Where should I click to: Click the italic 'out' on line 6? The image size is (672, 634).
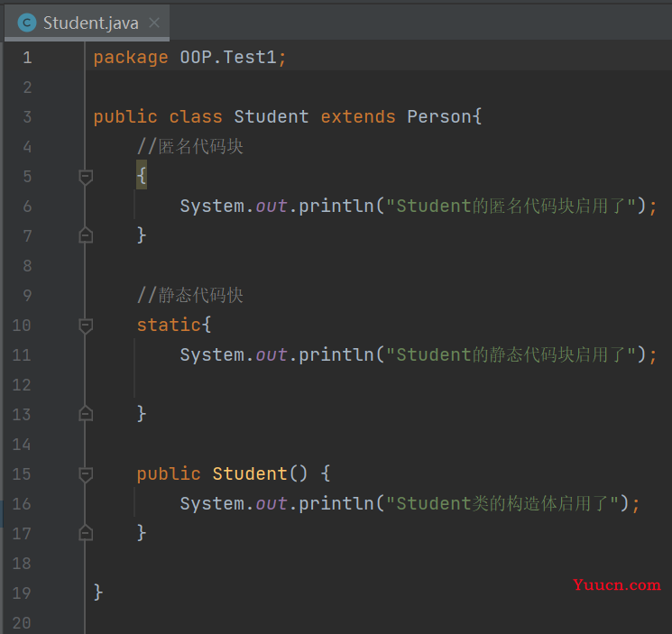[272, 207]
